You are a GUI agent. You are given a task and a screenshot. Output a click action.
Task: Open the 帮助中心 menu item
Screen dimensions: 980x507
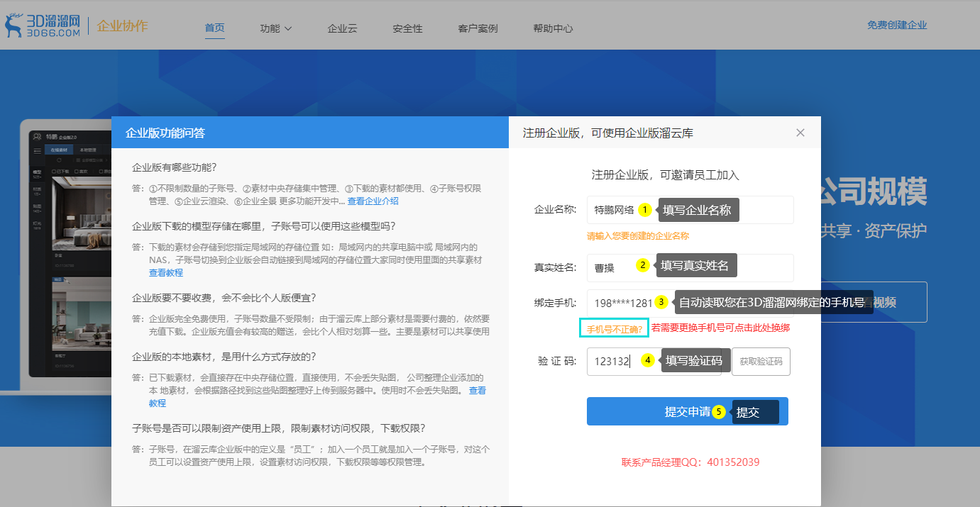[x=553, y=29]
